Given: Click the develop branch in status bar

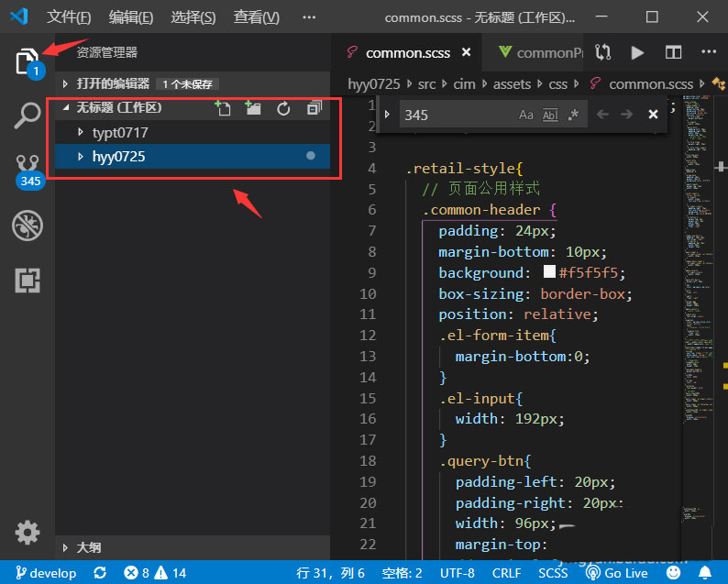Looking at the screenshot, I should (46, 573).
